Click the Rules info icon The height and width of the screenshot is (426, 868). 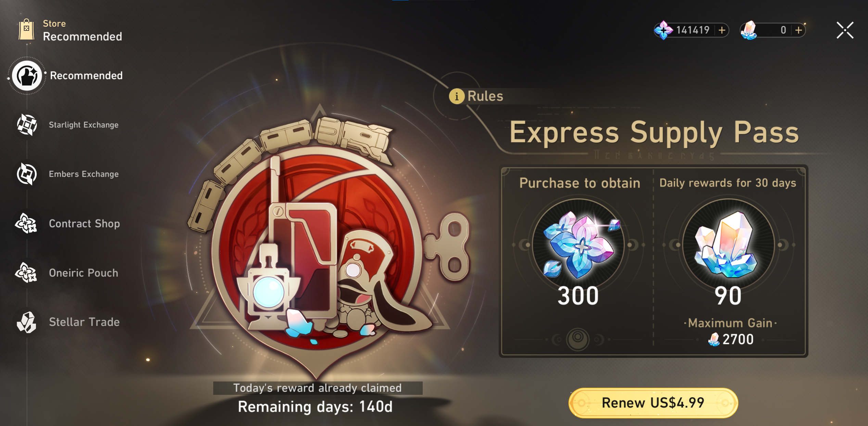(x=457, y=96)
